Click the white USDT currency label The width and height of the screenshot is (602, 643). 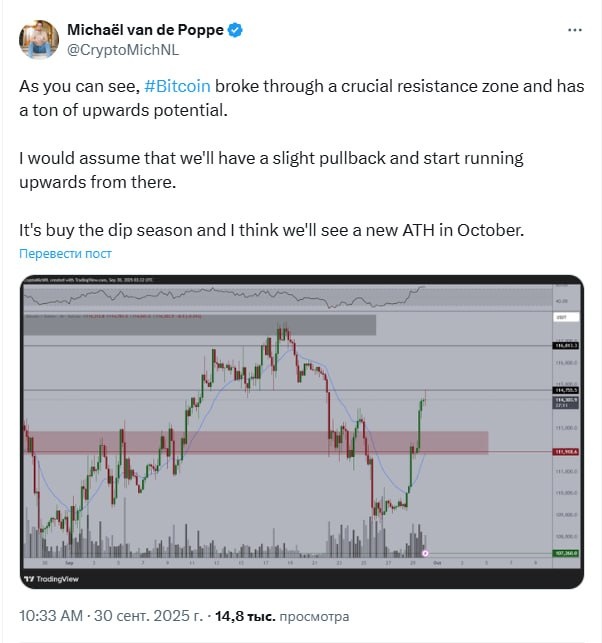[x=566, y=317]
